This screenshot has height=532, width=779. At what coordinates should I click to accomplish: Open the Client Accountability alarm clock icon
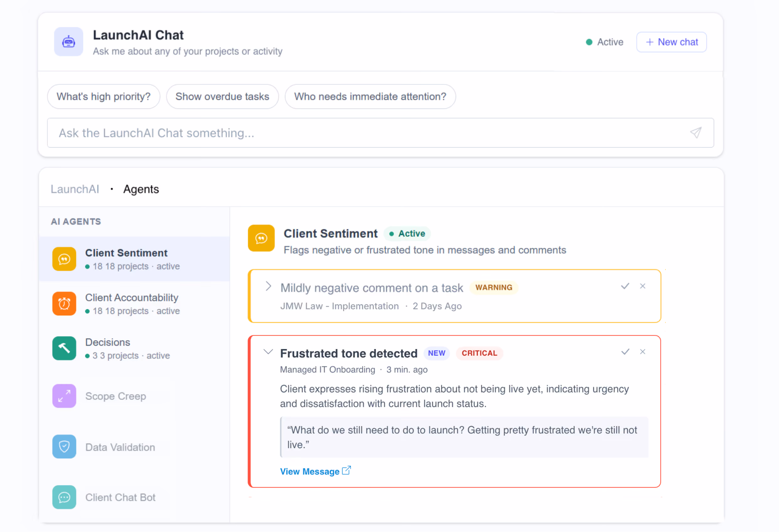[64, 304]
